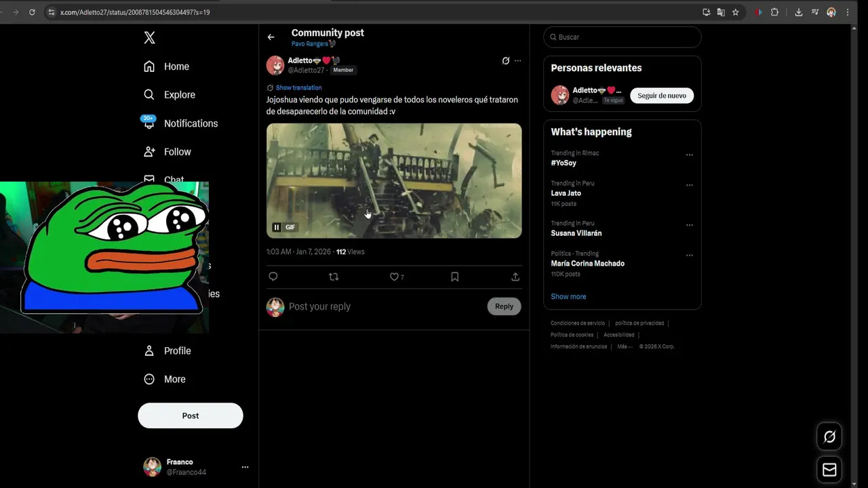Open the Susana Villarán trend
This screenshot has width=868, height=488.
(x=576, y=233)
